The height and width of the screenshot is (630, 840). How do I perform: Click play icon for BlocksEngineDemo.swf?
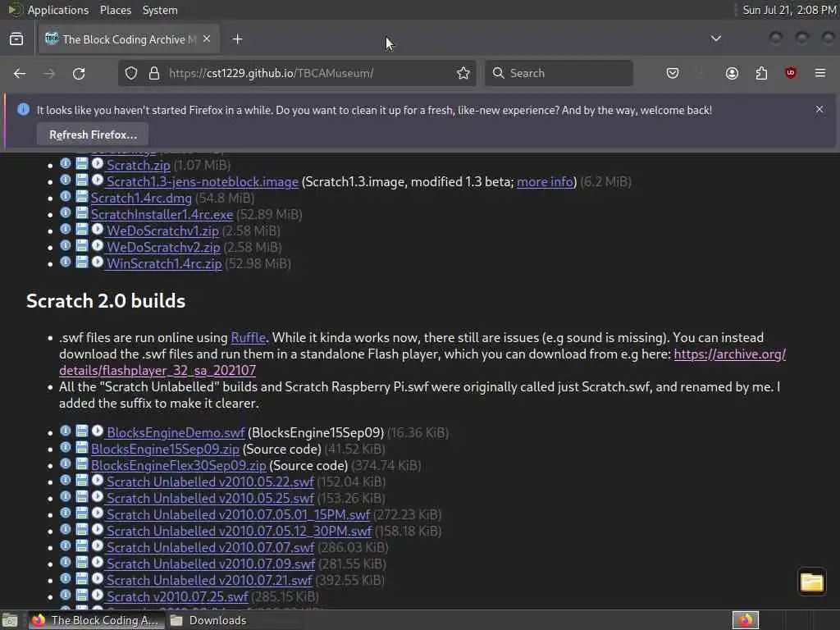[x=98, y=431]
